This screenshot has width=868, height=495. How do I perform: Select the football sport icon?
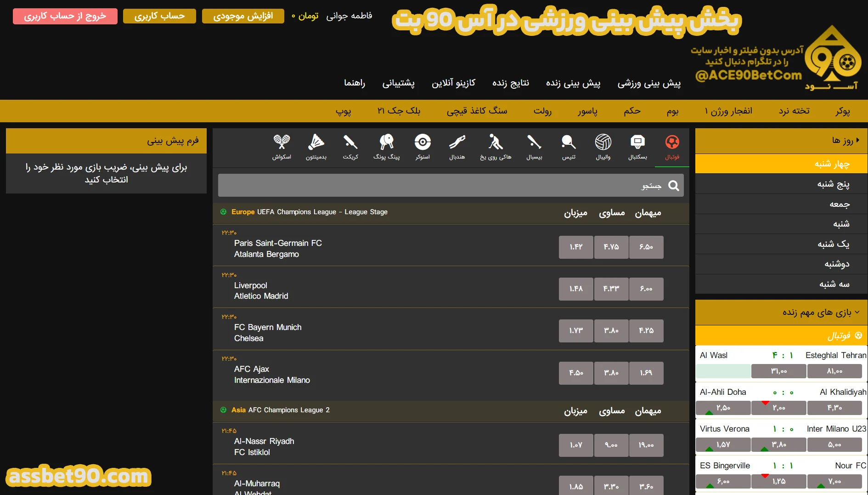(672, 147)
